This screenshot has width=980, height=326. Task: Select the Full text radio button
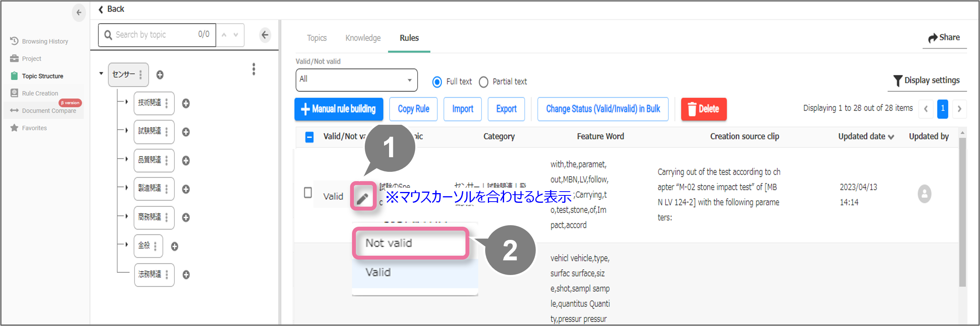coord(437,82)
